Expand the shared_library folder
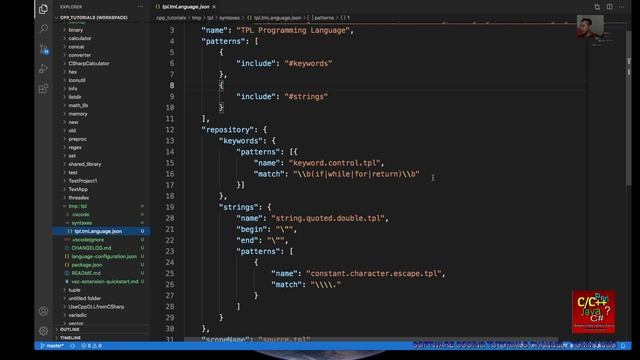The width and height of the screenshot is (640, 360). pos(84,164)
